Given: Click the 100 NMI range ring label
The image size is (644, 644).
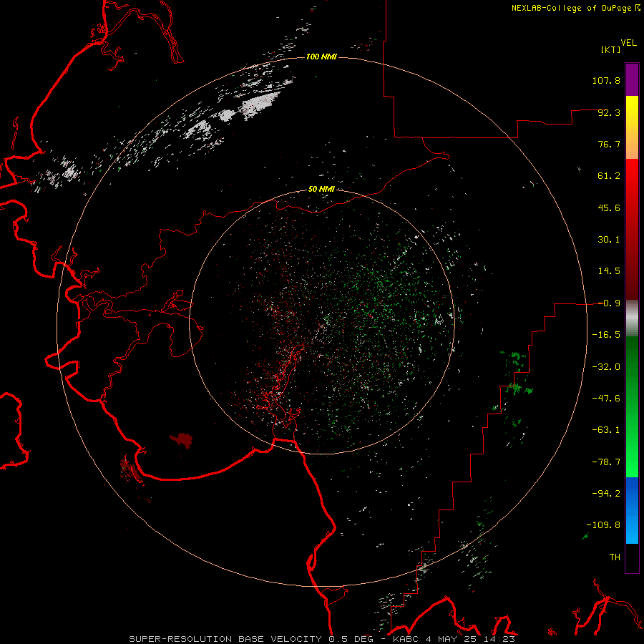Looking at the screenshot, I should (x=321, y=57).
